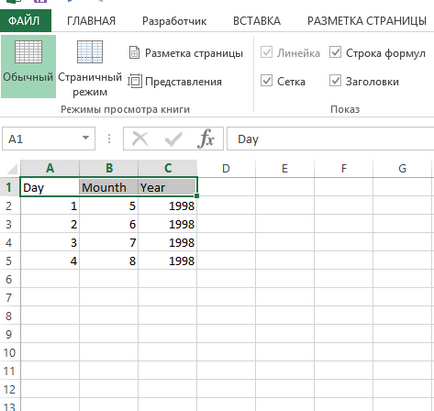Select column B header
This screenshot has width=434, height=411.
click(109, 168)
